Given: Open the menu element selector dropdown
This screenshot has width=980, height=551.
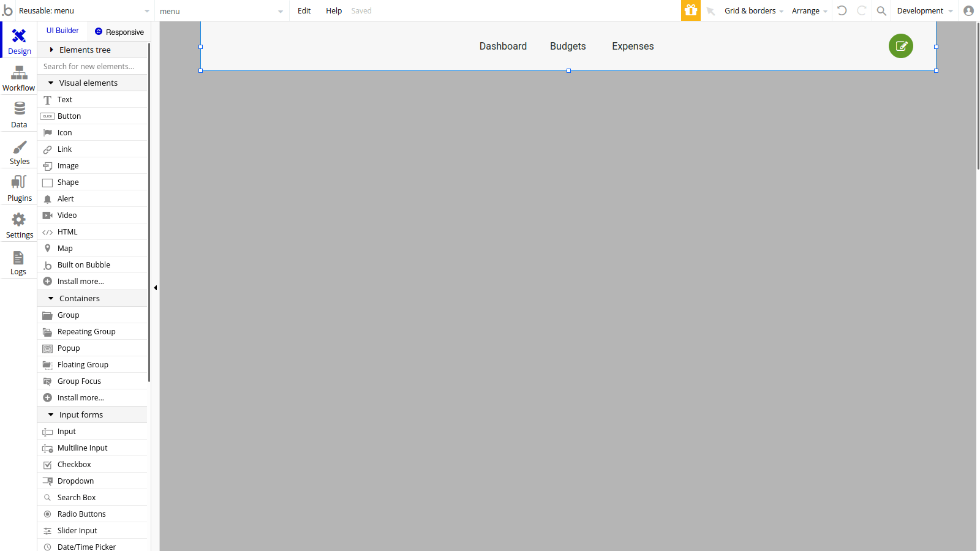Looking at the screenshot, I should point(222,11).
